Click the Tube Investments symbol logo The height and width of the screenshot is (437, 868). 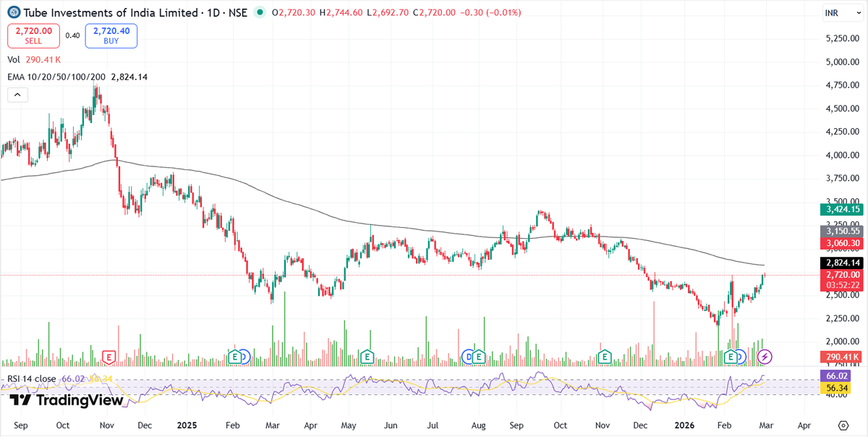[13, 13]
